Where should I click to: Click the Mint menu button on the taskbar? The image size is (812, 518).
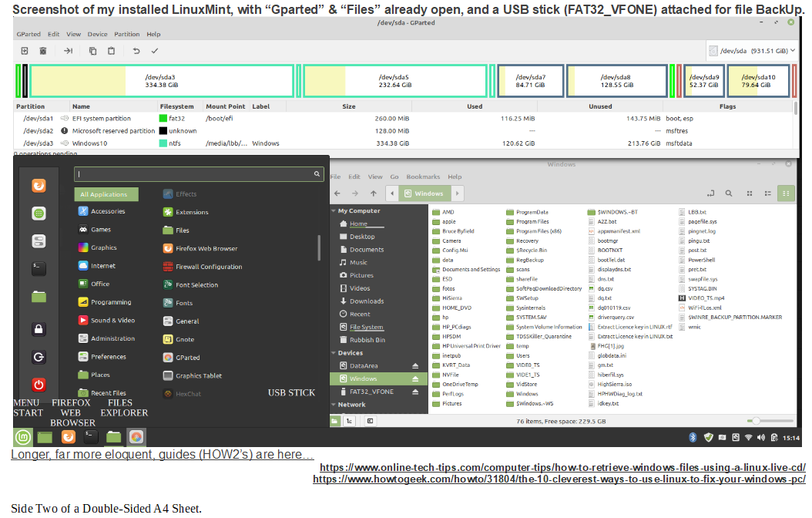(23, 437)
